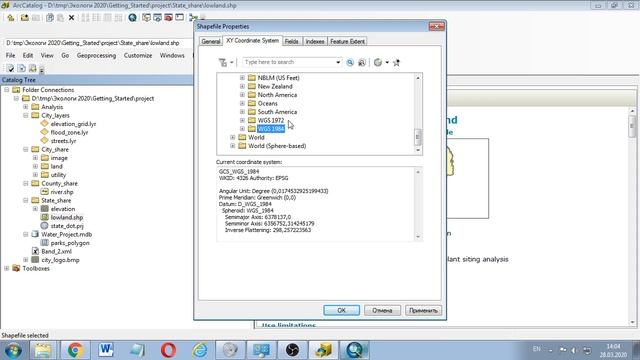Switch to the Indexes tab
The height and width of the screenshot is (360, 640).
coord(315,41)
